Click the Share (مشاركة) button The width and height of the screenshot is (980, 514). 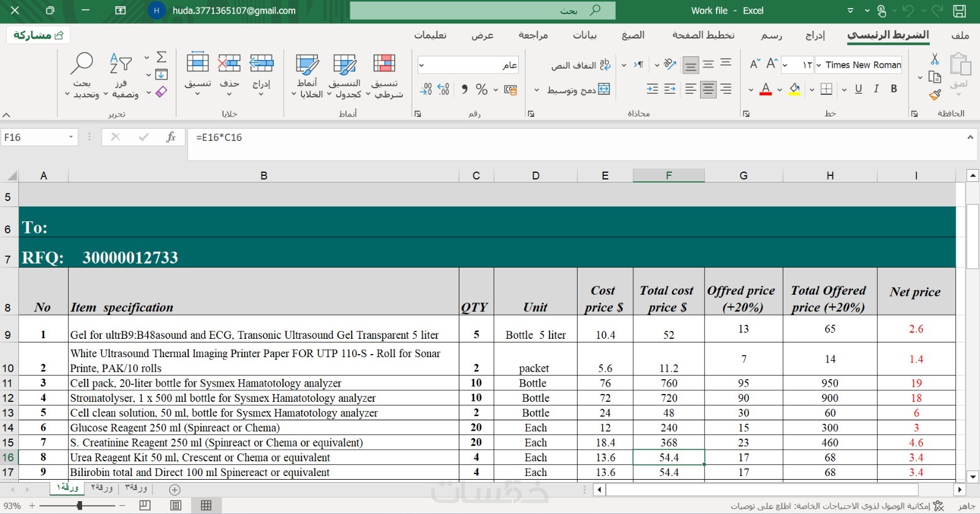[39, 36]
